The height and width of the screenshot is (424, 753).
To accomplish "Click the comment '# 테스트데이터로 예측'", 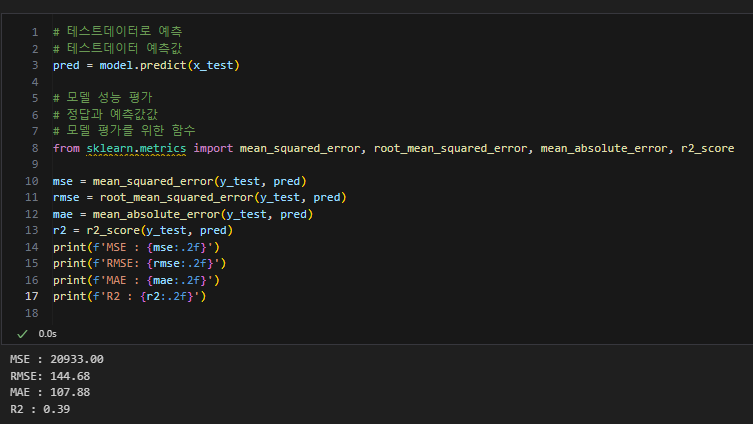I will [x=118, y=32].
